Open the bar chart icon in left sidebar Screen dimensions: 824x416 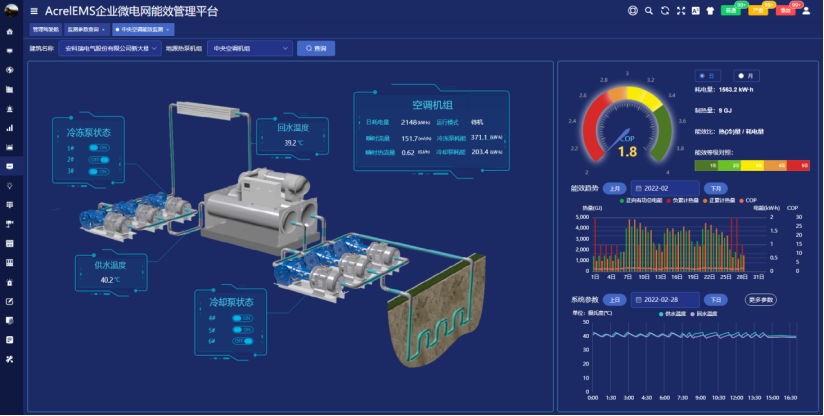(x=10, y=127)
